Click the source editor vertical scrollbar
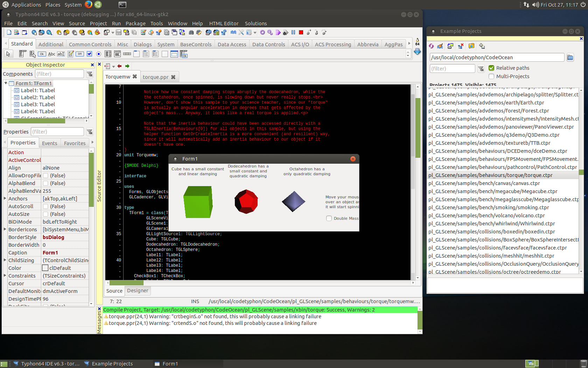 (x=418, y=182)
